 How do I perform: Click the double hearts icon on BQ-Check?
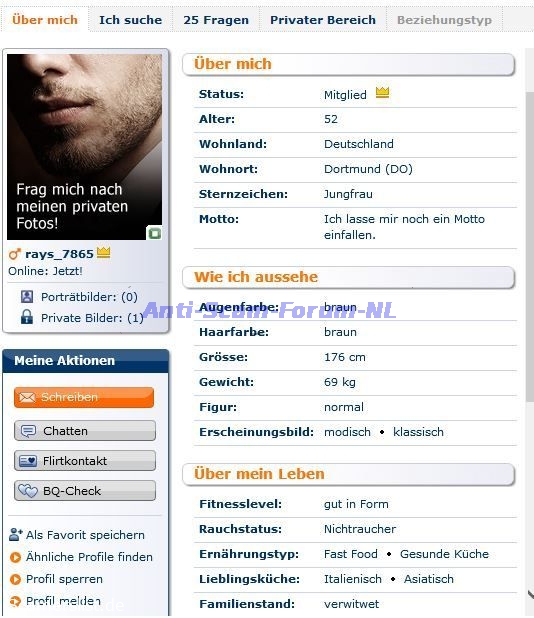[28, 491]
